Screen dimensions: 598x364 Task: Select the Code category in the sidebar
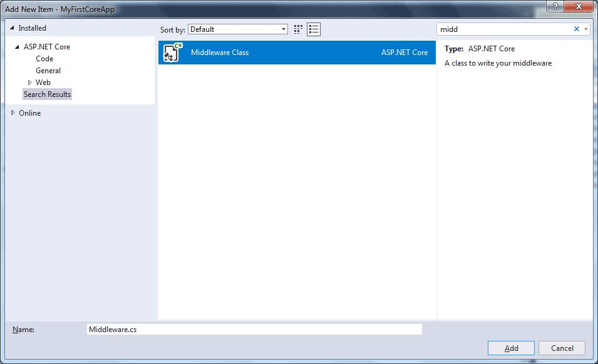[43, 58]
